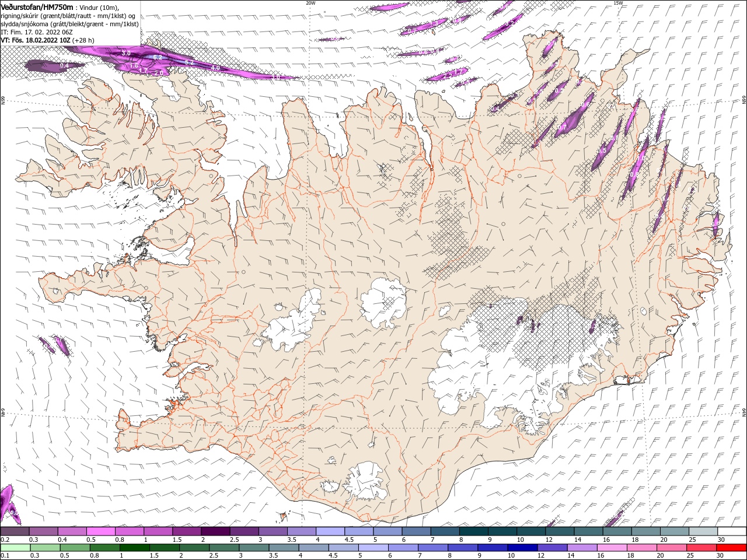Click the upper legend swatch between 12 and 14
Image resolution: width=747 pixels, height=560 pixels.
559,531
